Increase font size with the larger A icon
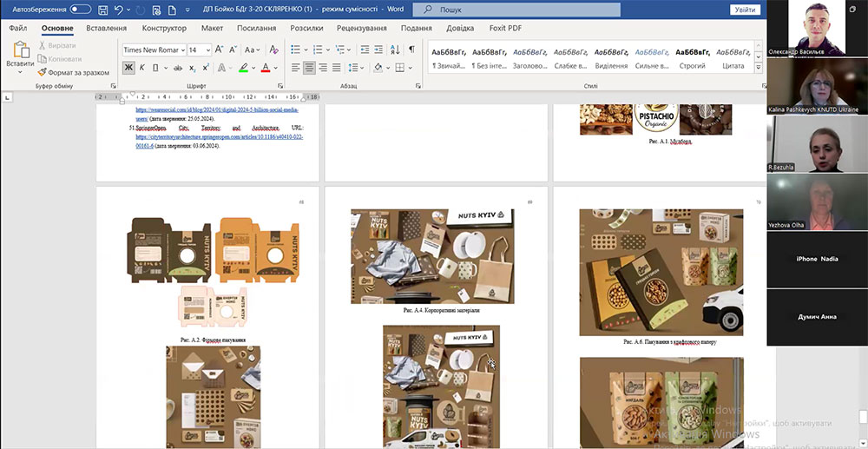The width and height of the screenshot is (868, 449). tap(220, 50)
